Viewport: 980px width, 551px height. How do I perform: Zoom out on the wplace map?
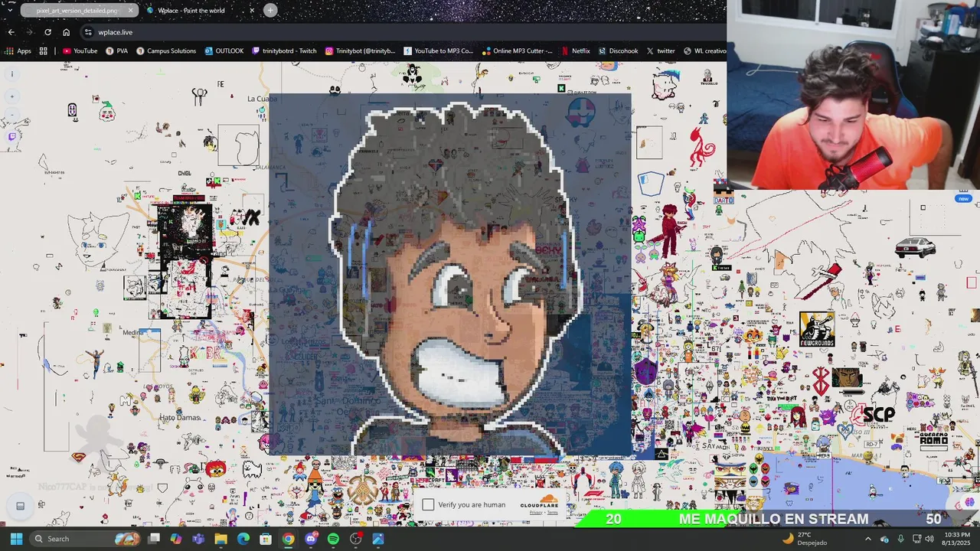coord(12,115)
